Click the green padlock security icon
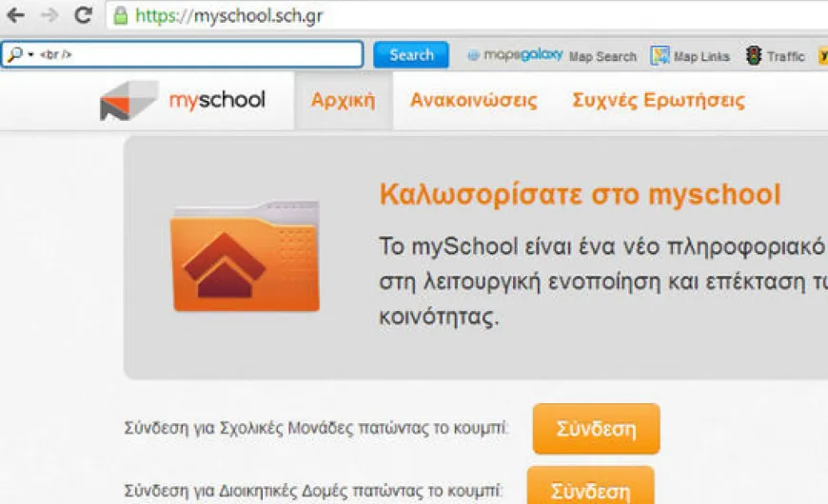The width and height of the screenshot is (828, 504). (121, 15)
